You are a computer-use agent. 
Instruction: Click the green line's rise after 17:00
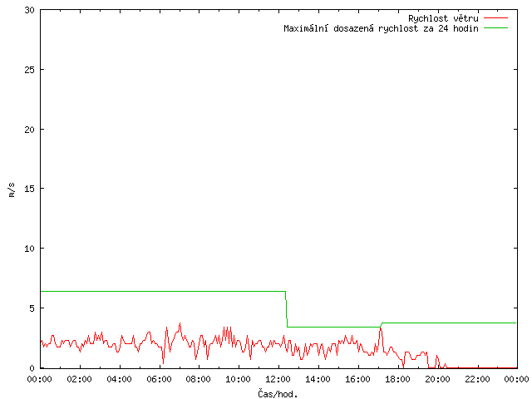click(x=381, y=325)
